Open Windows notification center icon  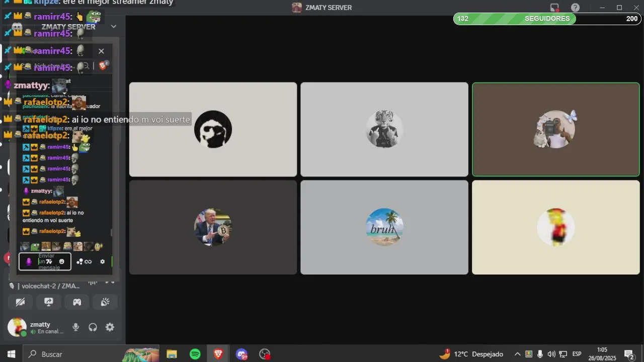(x=629, y=354)
